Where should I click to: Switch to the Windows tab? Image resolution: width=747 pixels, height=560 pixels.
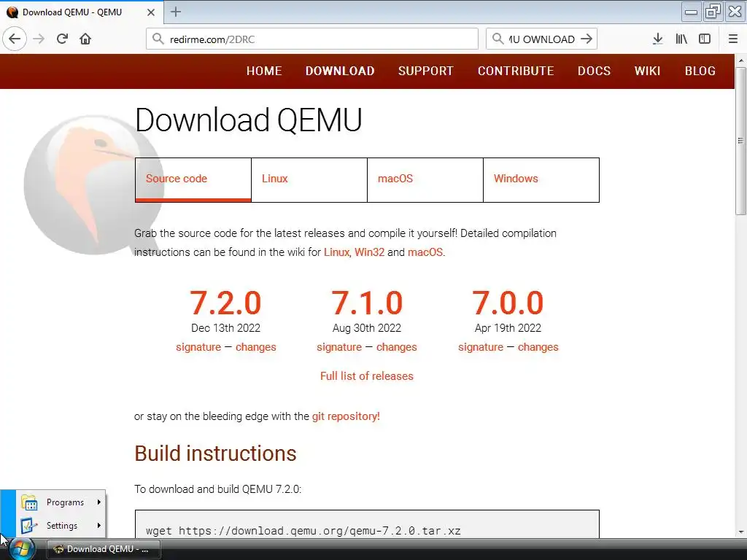[541, 179]
